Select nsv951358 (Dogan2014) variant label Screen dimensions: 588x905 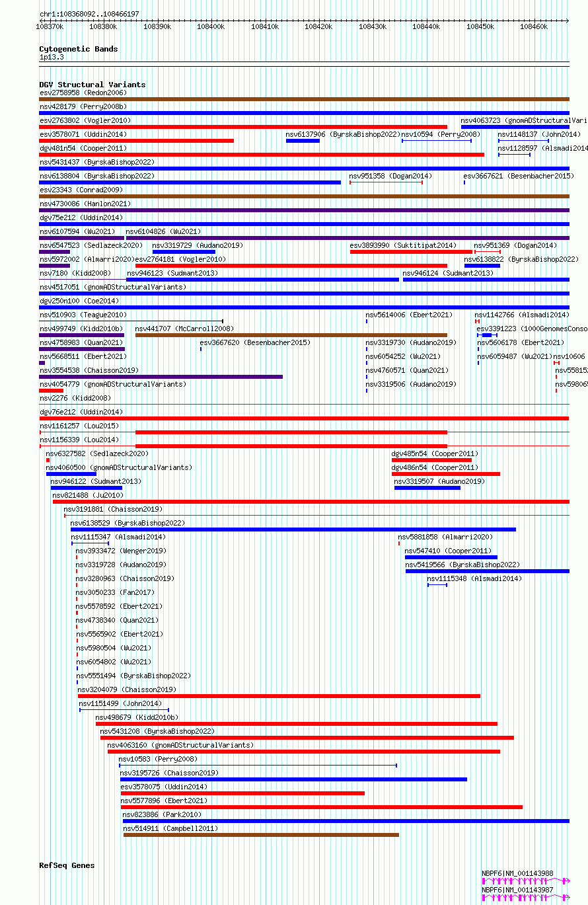(x=390, y=176)
